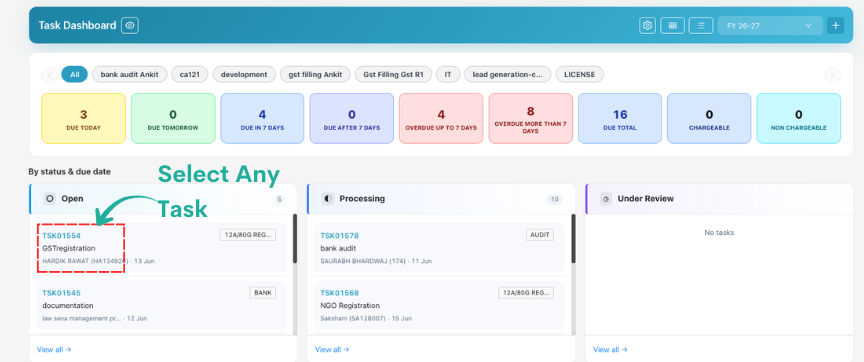Viewport: 864px width, 362px height.
Task: Click the right chevron of category filters
Action: [x=833, y=75]
